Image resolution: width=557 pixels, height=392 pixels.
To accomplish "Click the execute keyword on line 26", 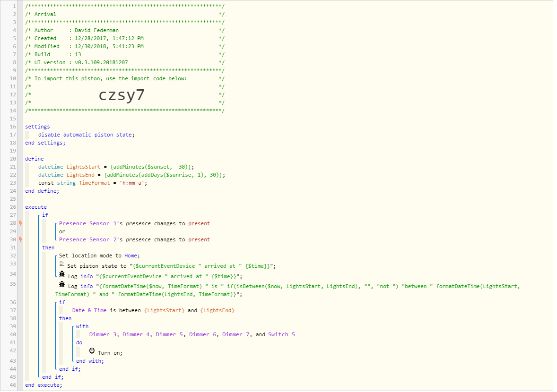I will [x=36, y=207].
